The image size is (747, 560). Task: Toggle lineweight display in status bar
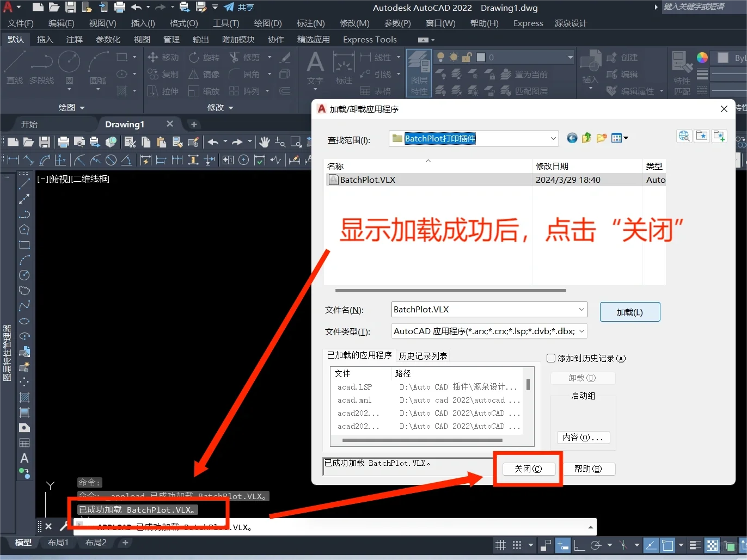(695, 545)
